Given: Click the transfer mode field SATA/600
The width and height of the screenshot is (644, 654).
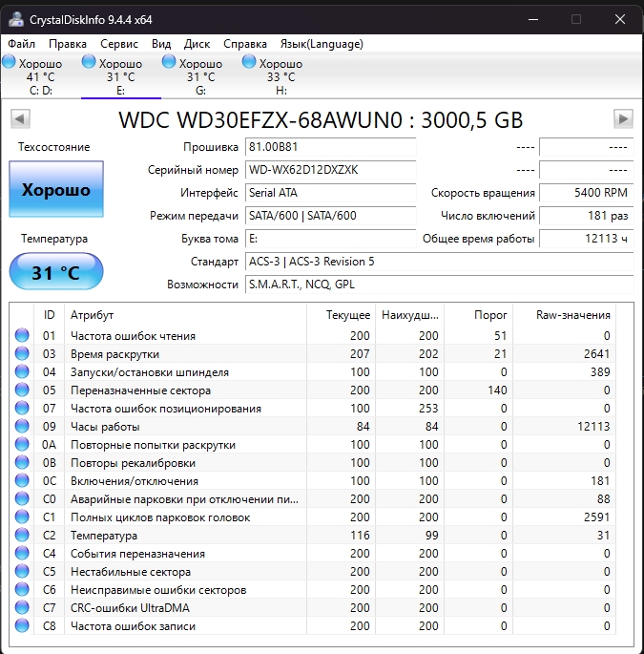Looking at the screenshot, I should [x=330, y=216].
